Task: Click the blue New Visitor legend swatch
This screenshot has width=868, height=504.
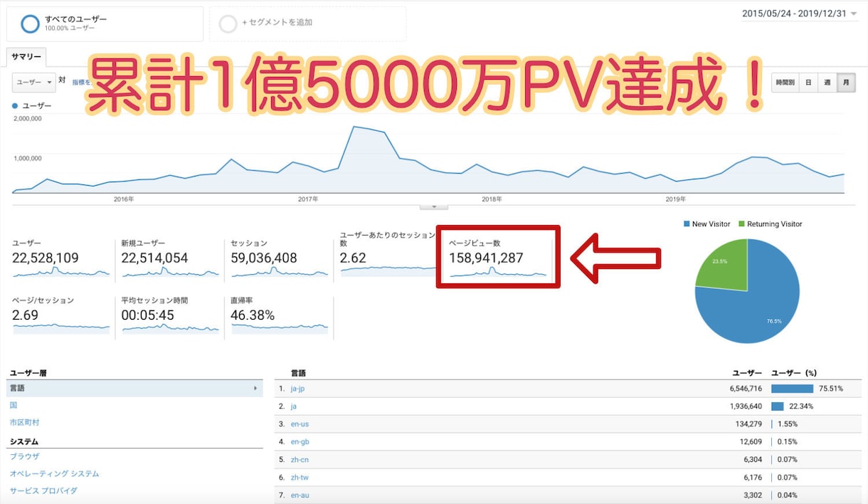Action: [687, 224]
